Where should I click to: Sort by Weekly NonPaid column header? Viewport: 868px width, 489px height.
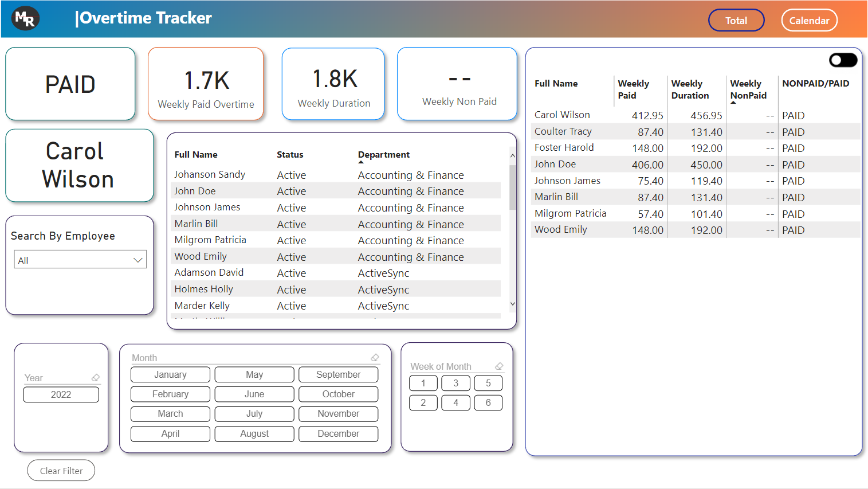[x=748, y=89]
